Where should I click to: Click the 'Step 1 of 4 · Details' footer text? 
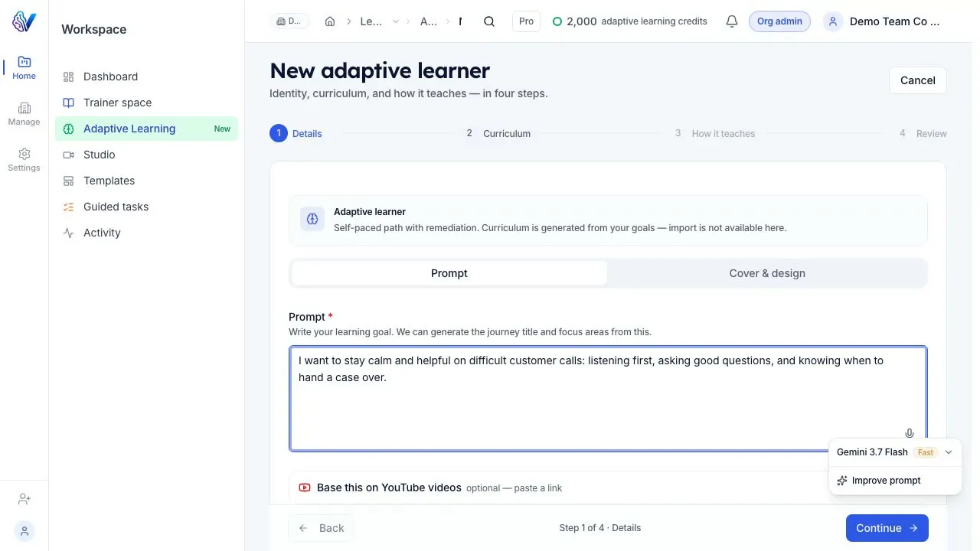tap(600, 528)
